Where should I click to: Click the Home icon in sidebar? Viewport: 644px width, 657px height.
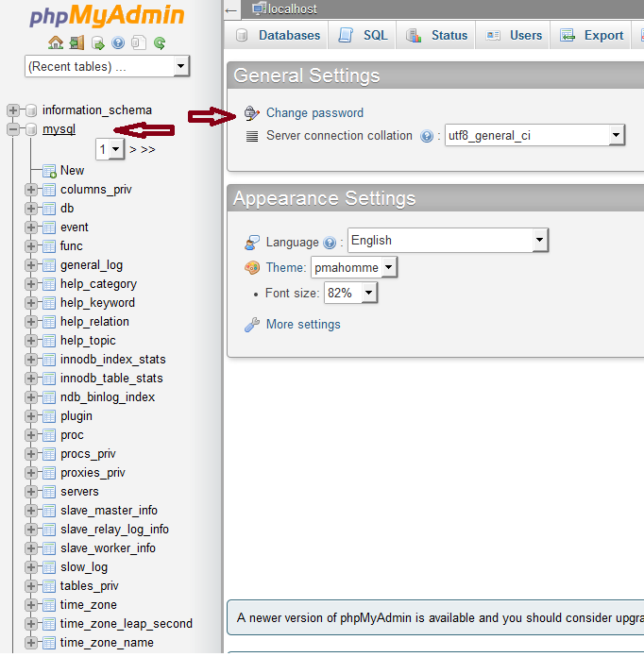(x=56, y=42)
